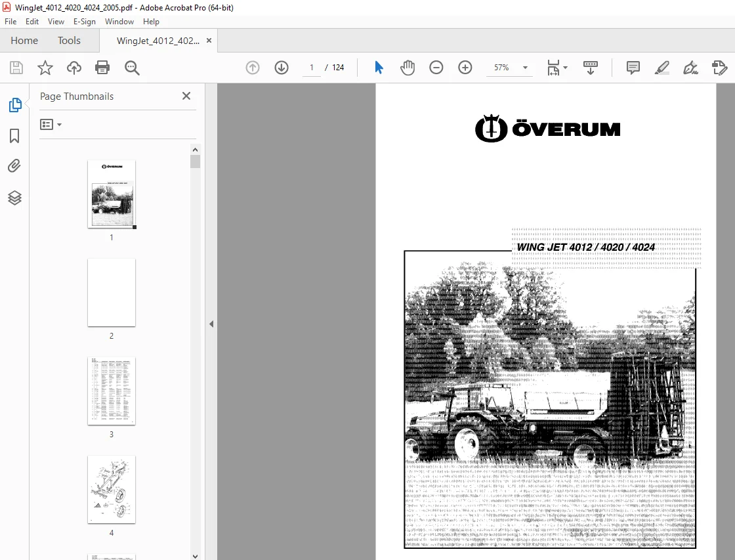Viewport: 735px width, 560px height.
Task: Select the highlighter pen tool
Action: point(661,68)
